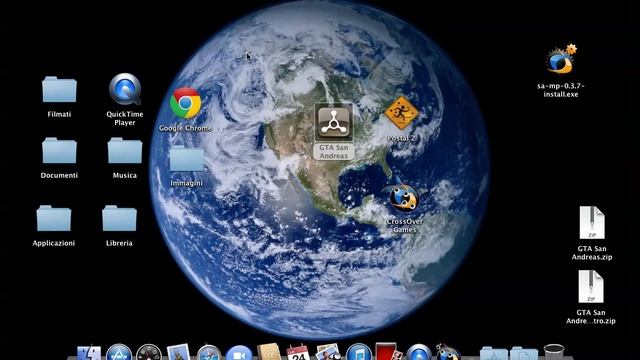Select the QuickTime Player desktop icon
The height and width of the screenshot is (360, 640).
click(125, 89)
